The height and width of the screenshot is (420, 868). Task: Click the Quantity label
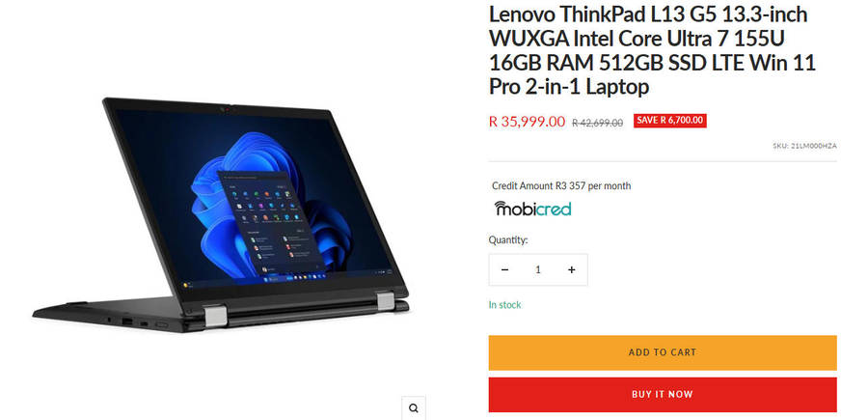(x=508, y=239)
